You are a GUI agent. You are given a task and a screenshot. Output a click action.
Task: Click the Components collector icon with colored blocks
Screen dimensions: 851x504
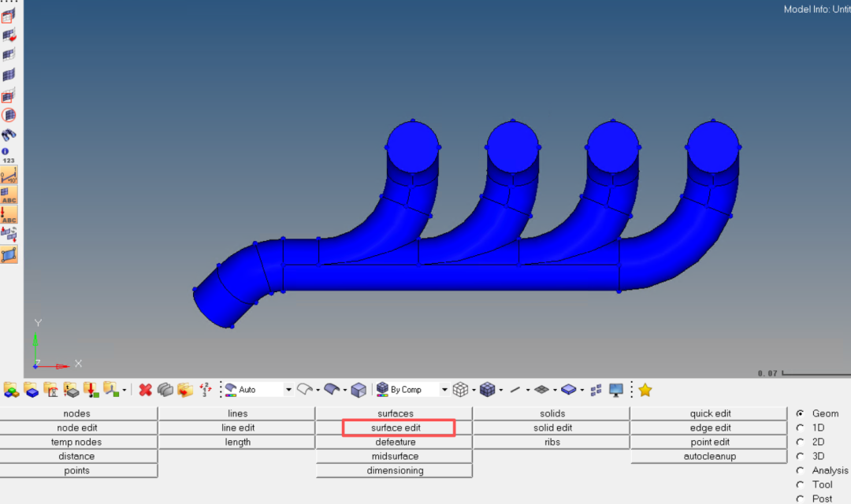pos(11,390)
